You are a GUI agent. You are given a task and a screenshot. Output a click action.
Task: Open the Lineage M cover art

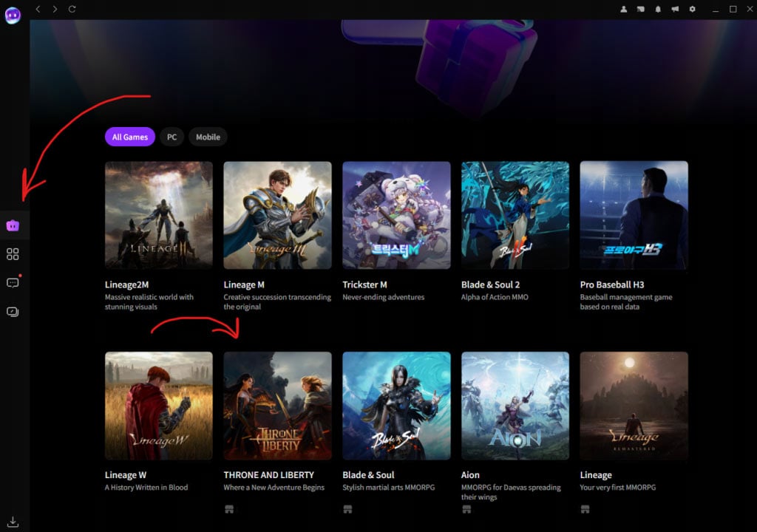coord(278,215)
